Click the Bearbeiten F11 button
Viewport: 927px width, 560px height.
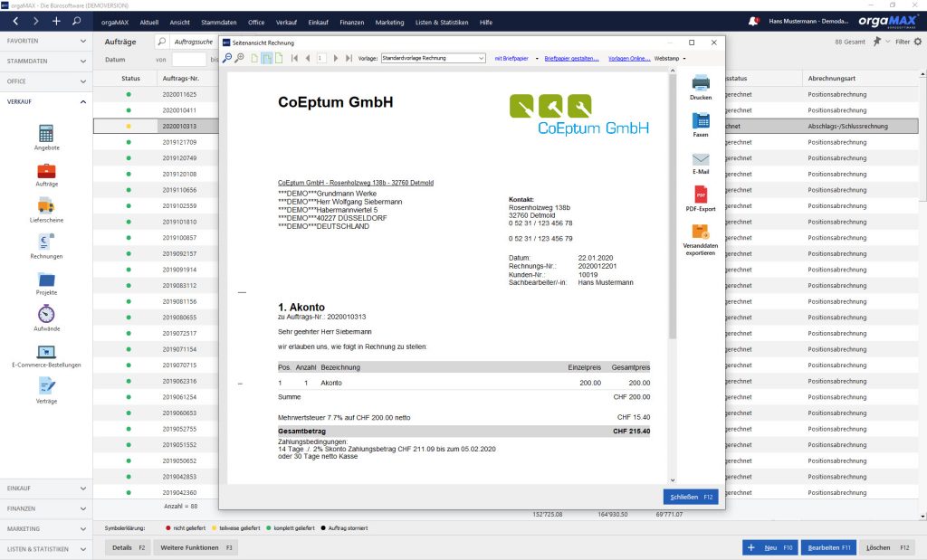point(829,547)
